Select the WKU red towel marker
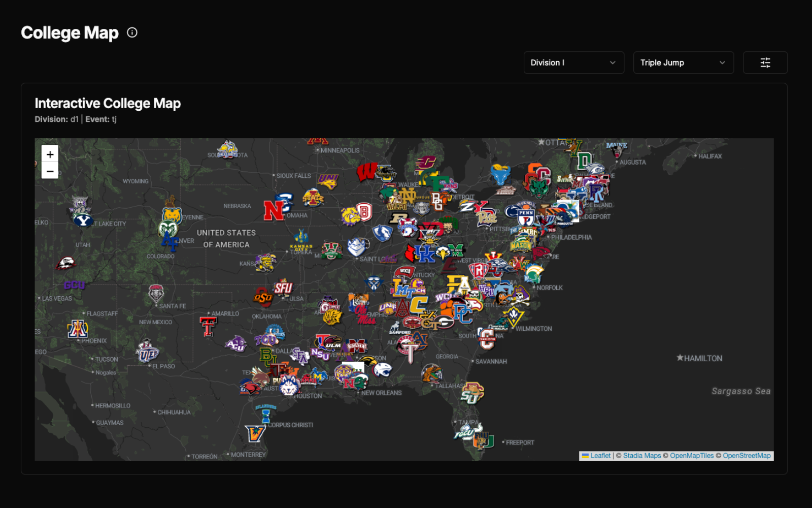 tap(404, 271)
